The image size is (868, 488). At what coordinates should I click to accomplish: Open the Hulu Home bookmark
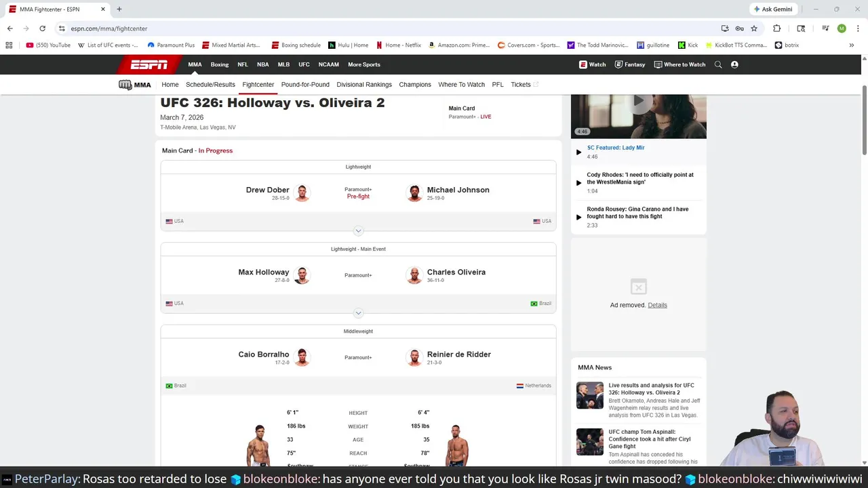pos(348,45)
